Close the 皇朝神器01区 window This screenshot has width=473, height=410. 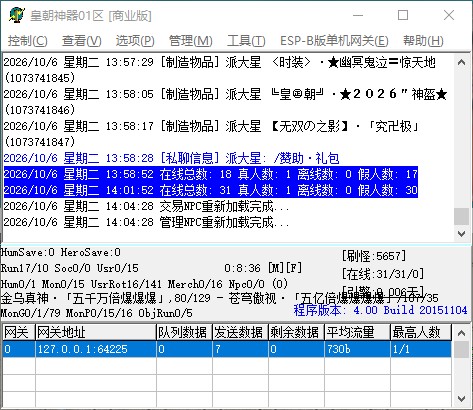point(449,15)
